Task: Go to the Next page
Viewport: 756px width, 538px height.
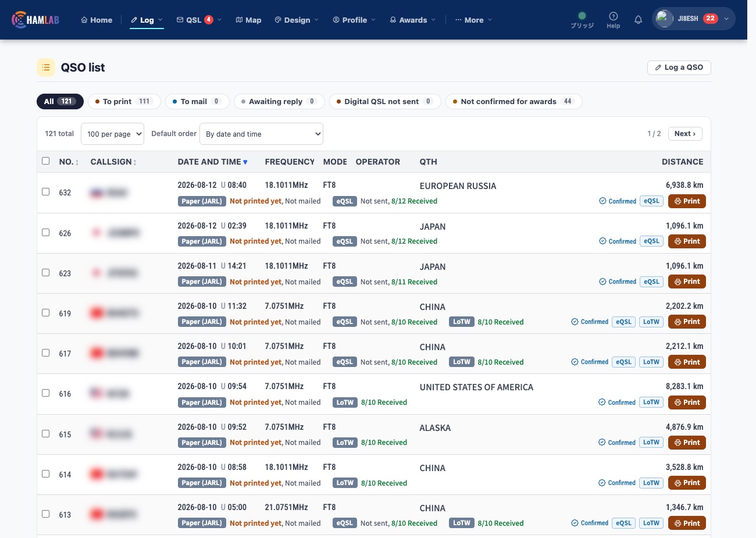Action: [x=685, y=134]
